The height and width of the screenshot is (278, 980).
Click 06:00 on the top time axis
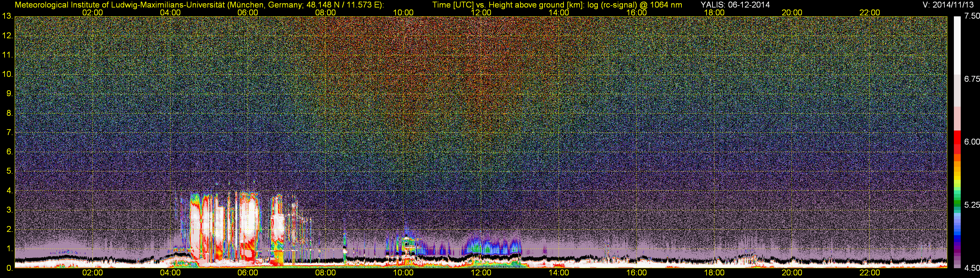coord(248,12)
